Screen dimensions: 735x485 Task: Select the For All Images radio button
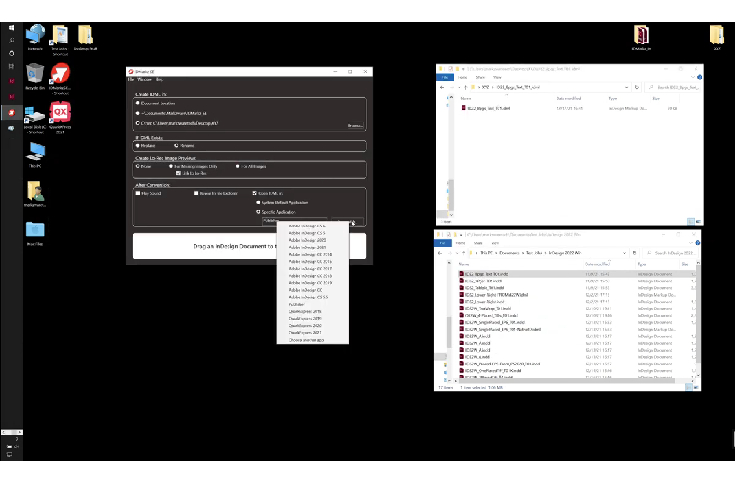(238, 166)
